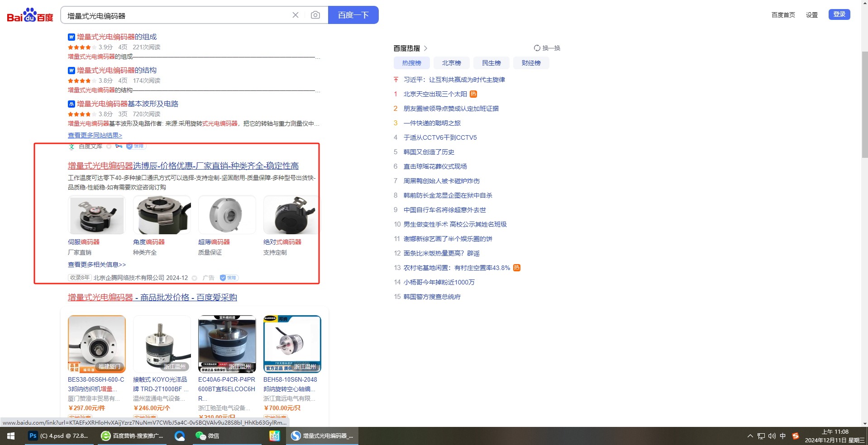Click the 超薄编码器 product image
The height and width of the screenshot is (445, 868).
point(227,215)
